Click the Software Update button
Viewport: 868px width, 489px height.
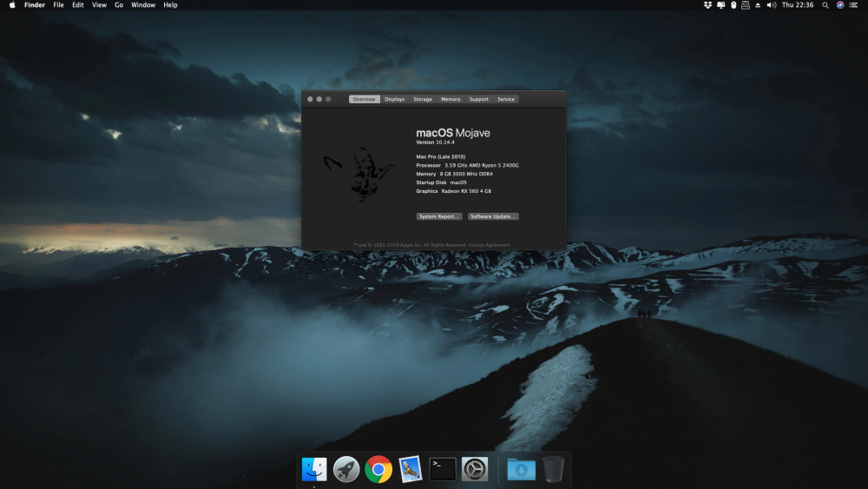pyautogui.click(x=493, y=216)
